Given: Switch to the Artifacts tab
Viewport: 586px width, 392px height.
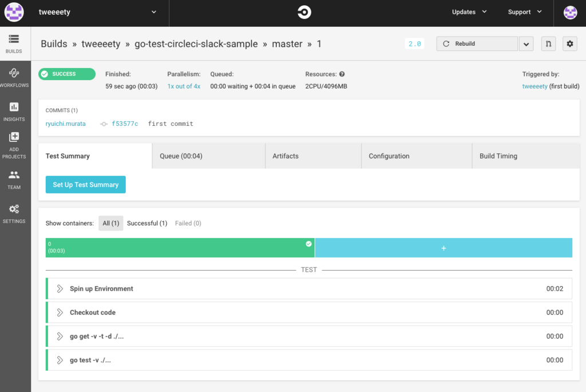Looking at the screenshot, I should pos(313,156).
